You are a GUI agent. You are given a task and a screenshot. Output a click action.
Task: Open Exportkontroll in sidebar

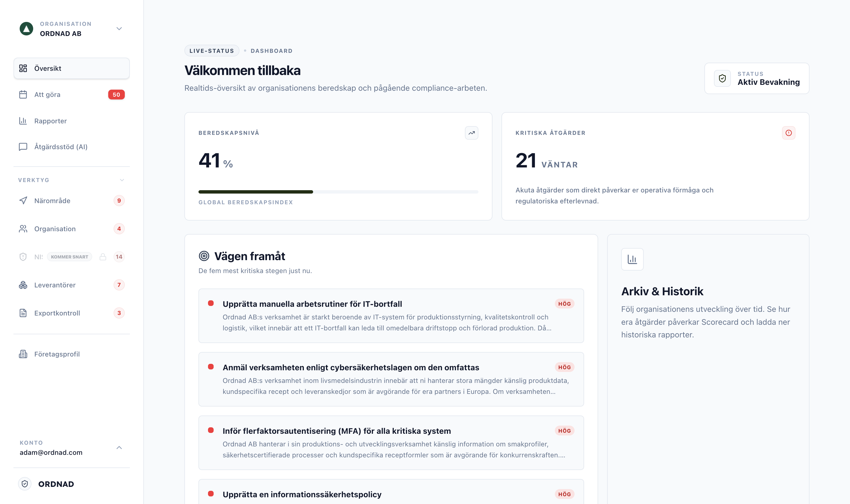click(72, 313)
